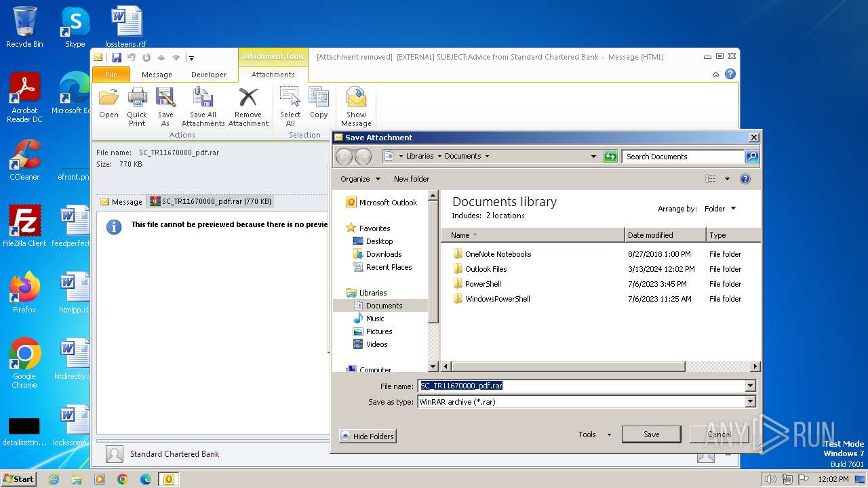This screenshot has width=868, height=488.
Task: Click Save All Attachments icon
Action: click(x=203, y=106)
